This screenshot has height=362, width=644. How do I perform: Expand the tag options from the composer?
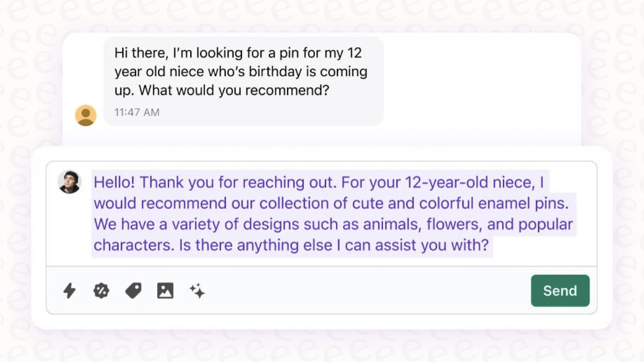pos(133,291)
